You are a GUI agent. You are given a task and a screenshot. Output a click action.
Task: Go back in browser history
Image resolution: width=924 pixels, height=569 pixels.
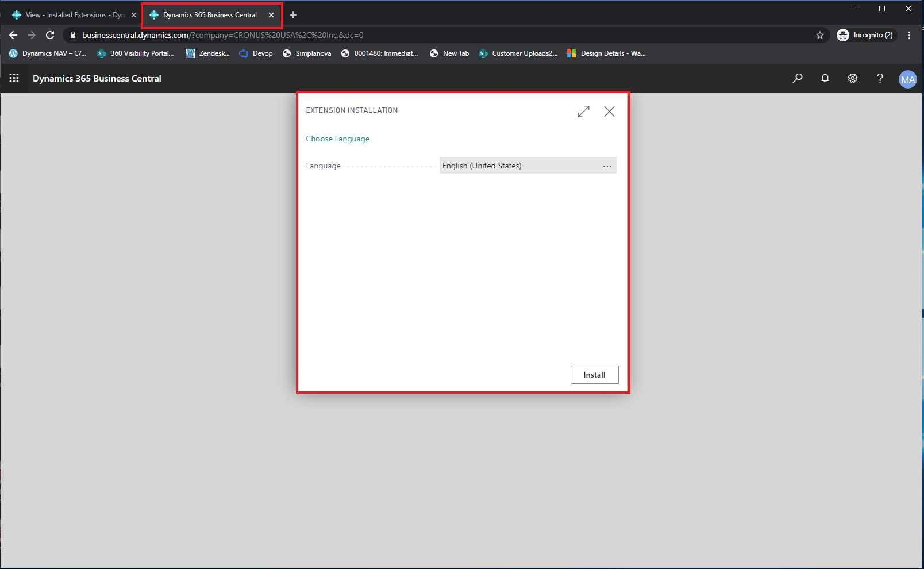pyautogui.click(x=13, y=35)
